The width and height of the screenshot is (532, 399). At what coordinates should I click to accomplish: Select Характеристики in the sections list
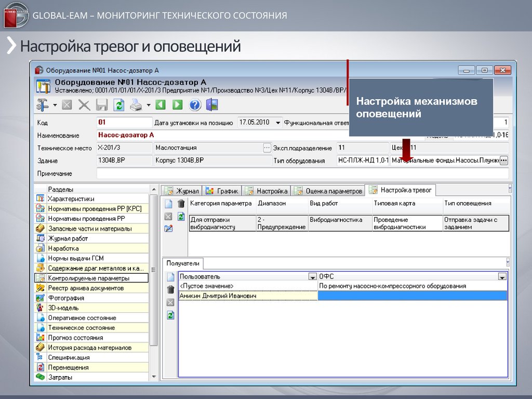coord(71,199)
